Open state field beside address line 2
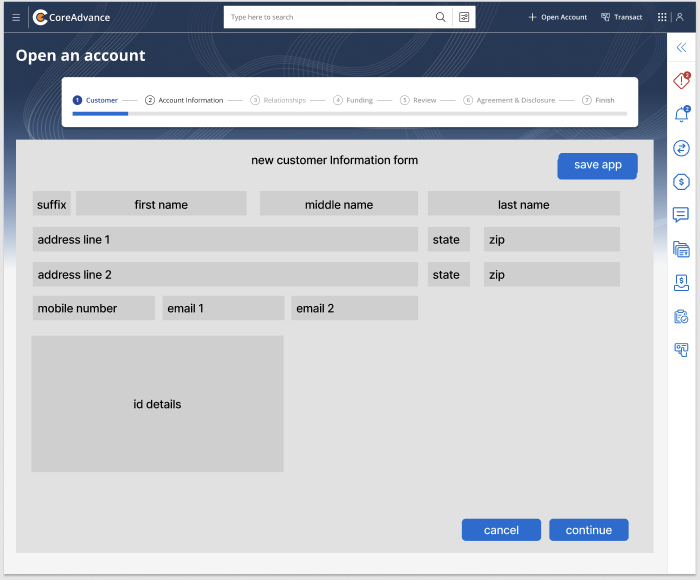The height and width of the screenshot is (580, 700). (449, 274)
